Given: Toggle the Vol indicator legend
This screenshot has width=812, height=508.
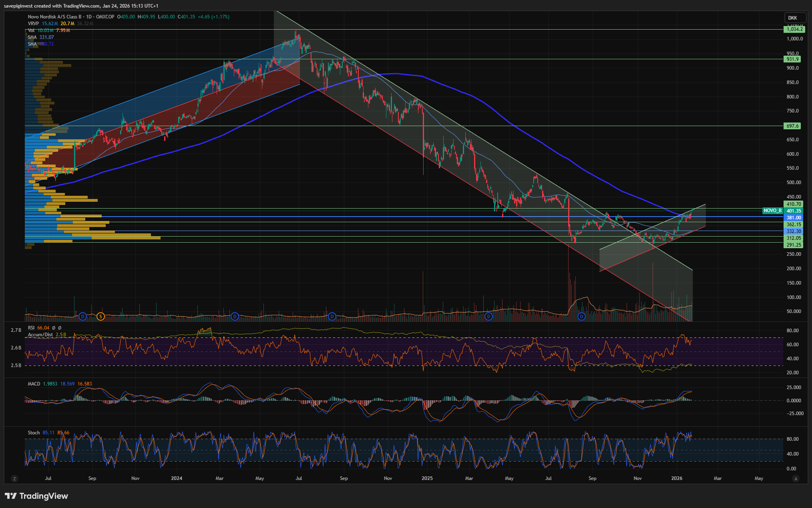Looking at the screenshot, I should tap(31, 30).
